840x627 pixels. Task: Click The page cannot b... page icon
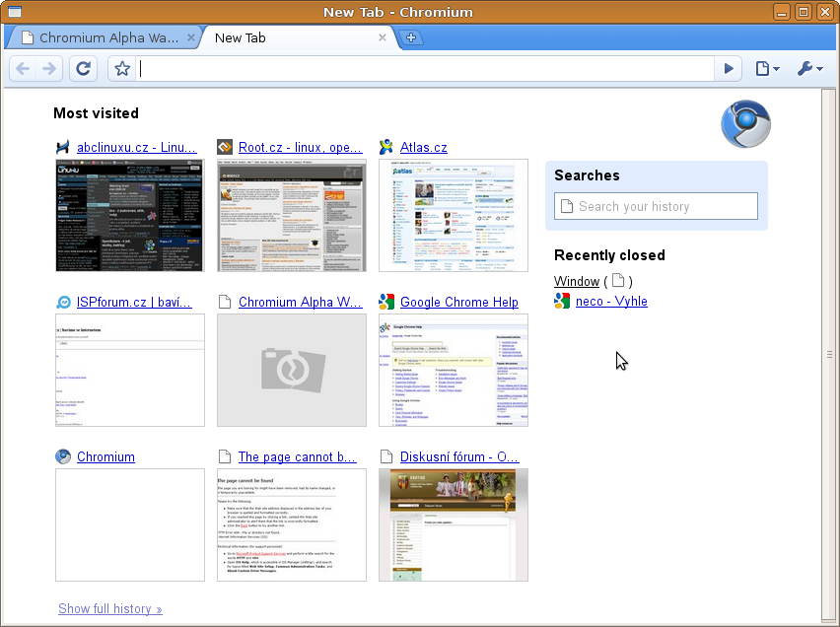point(225,456)
